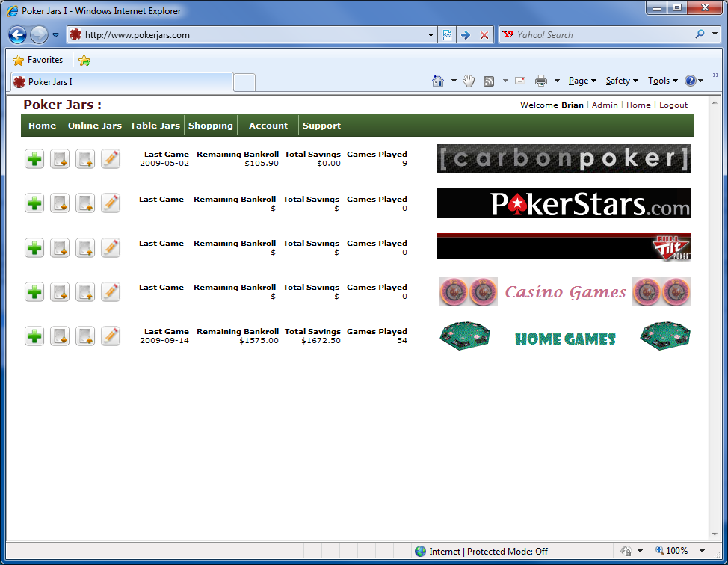The image size is (728, 565).
Task: Click the down-arrow jar icon in carbonpoker row
Action: coord(60,159)
